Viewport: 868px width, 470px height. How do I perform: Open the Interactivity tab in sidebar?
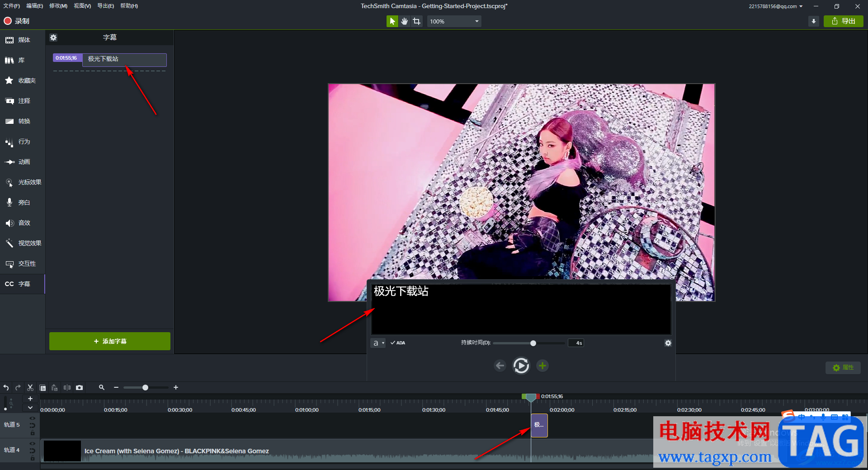[23, 264]
